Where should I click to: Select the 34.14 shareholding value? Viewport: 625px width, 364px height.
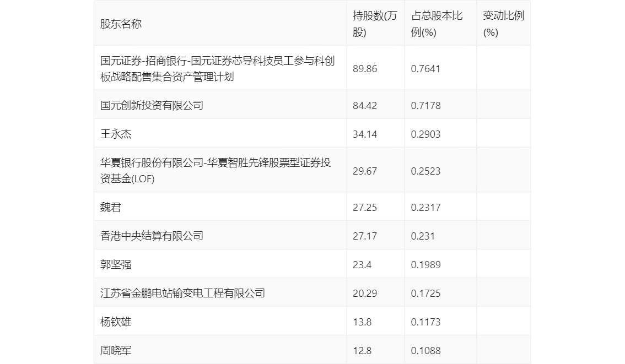(x=365, y=134)
